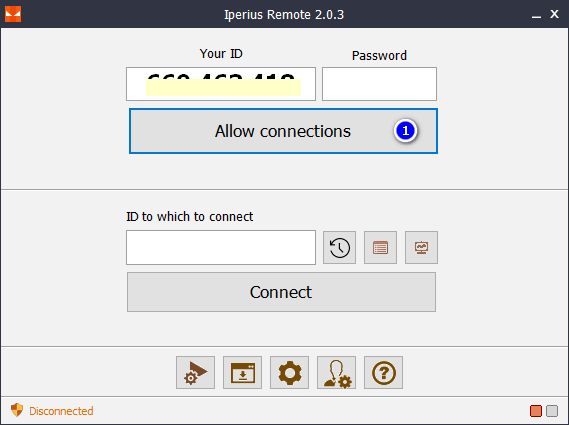Click inside the Password field

pos(379,84)
